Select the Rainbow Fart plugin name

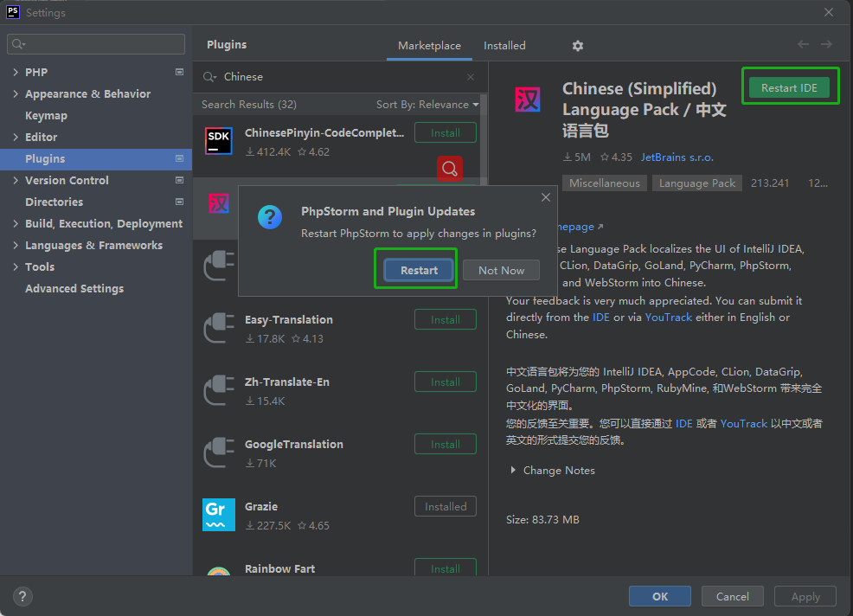pyautogui.click(x=279, y=568)
